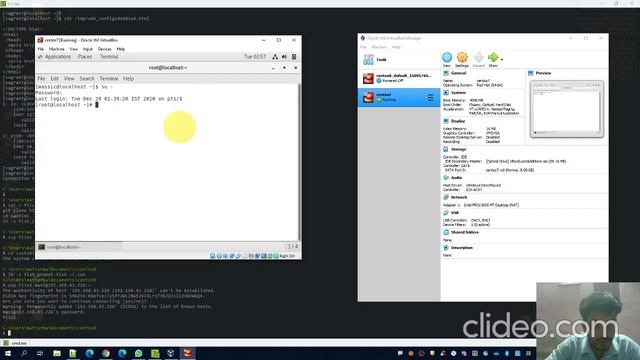
Task: Open the GNOME Applications menu
Action: coord(54,57)
